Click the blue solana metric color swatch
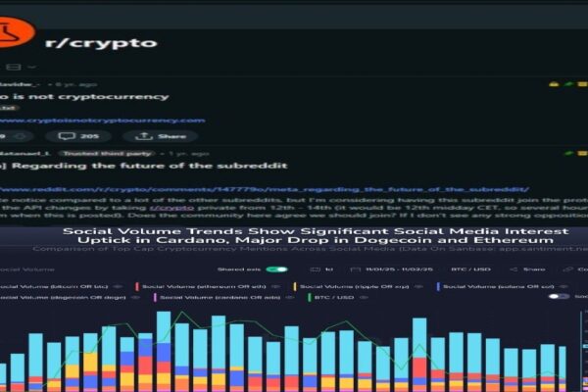The image size is (588, 392). tap(438, 286)
